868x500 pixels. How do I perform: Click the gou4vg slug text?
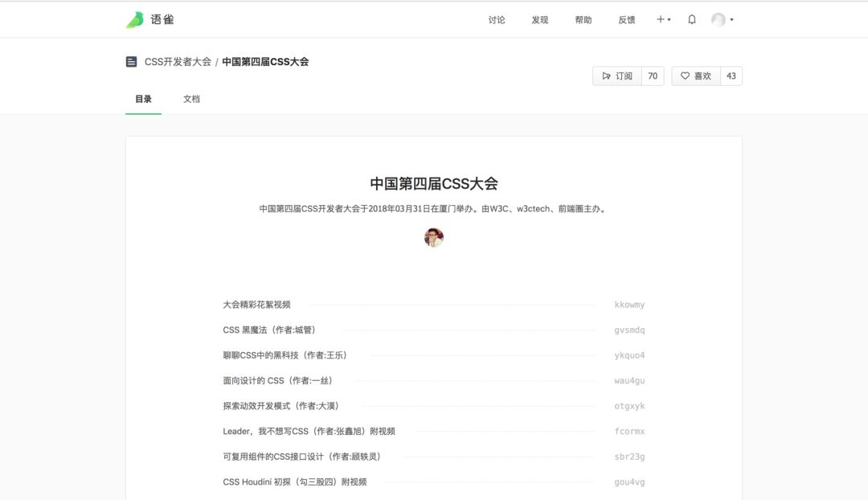point(629,482)
